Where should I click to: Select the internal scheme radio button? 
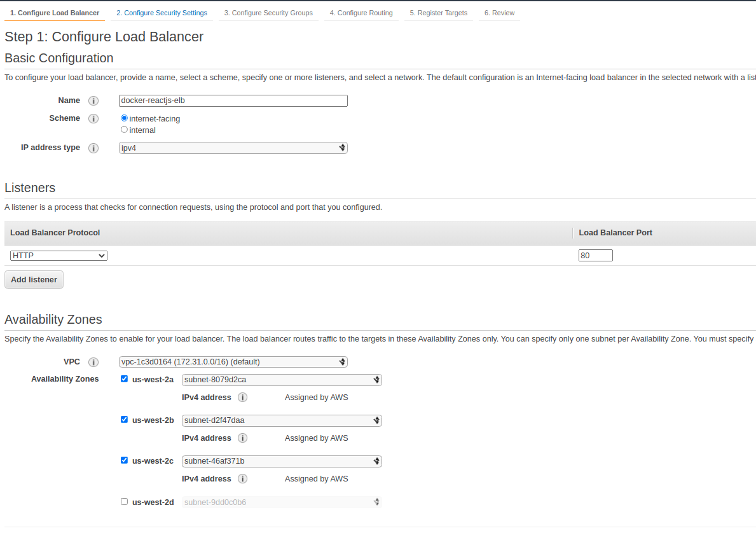tap(124, 130)
